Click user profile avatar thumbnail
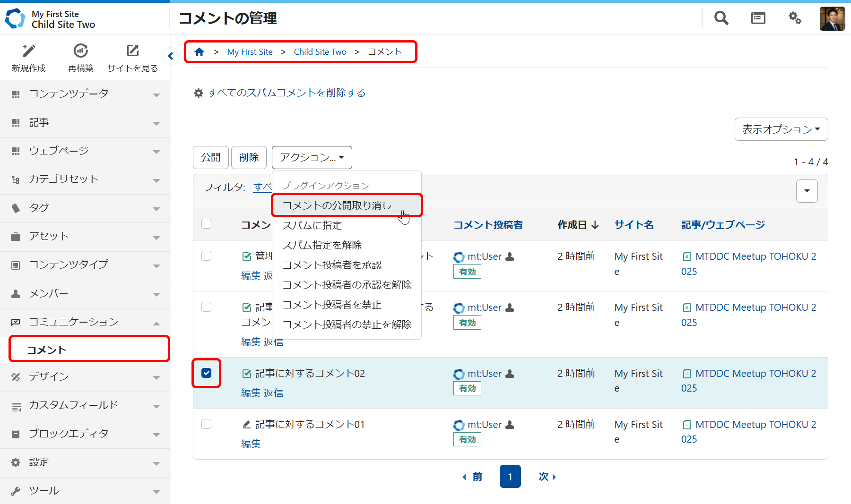The height and width of the screenshot is (504, 851). click(x=832, y=18)
